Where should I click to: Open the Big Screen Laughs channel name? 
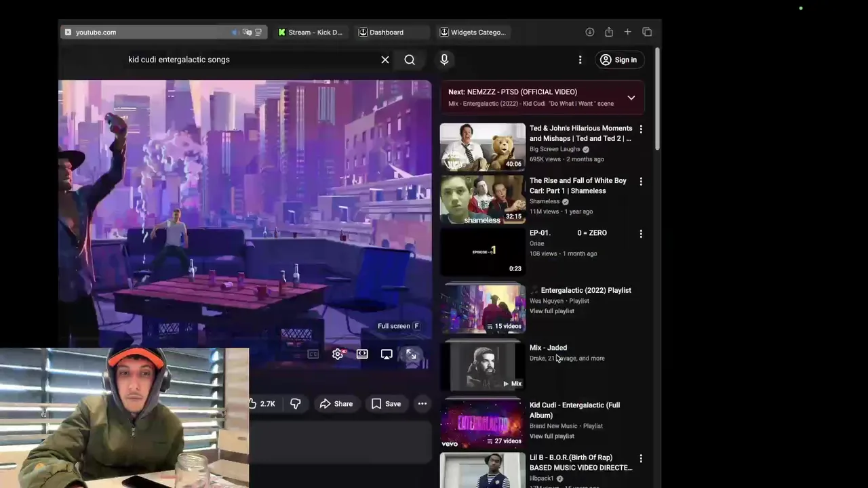(x=555, y=149)
